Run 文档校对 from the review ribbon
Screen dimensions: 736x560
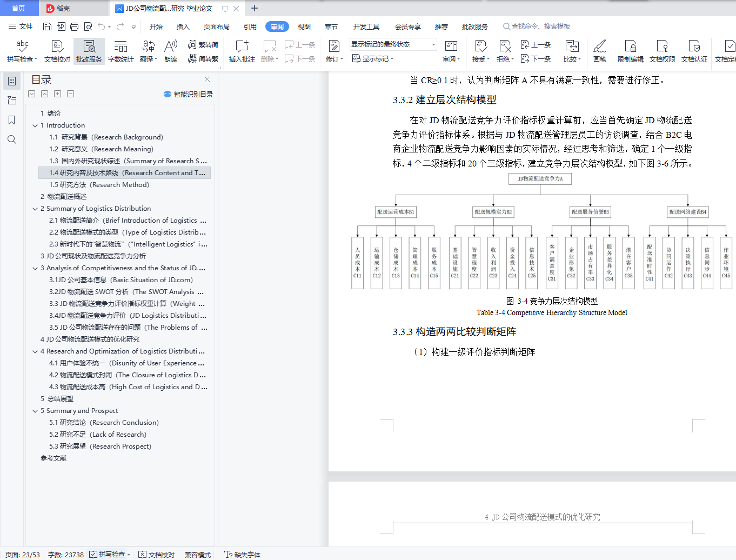(57, 51)
